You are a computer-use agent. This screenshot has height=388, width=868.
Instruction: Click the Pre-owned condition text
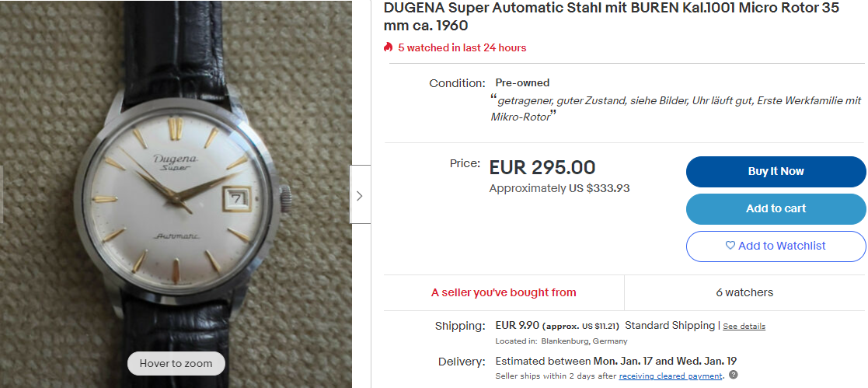pyautogui.click(x=522, y=83)
